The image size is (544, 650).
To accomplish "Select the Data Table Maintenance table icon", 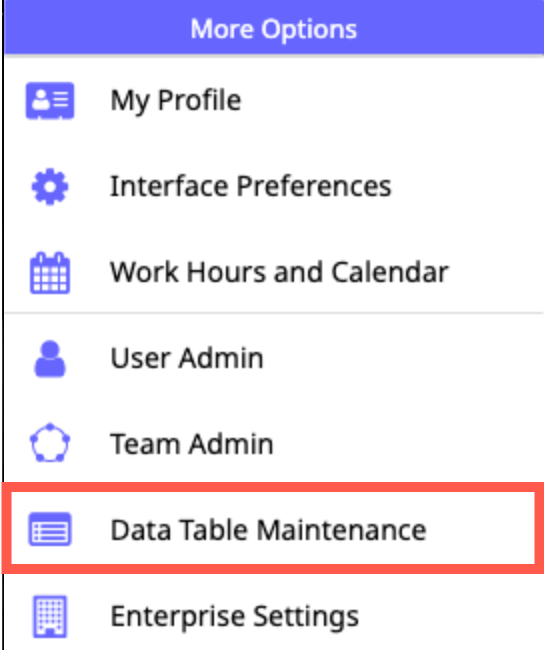I will pos(50,529).
